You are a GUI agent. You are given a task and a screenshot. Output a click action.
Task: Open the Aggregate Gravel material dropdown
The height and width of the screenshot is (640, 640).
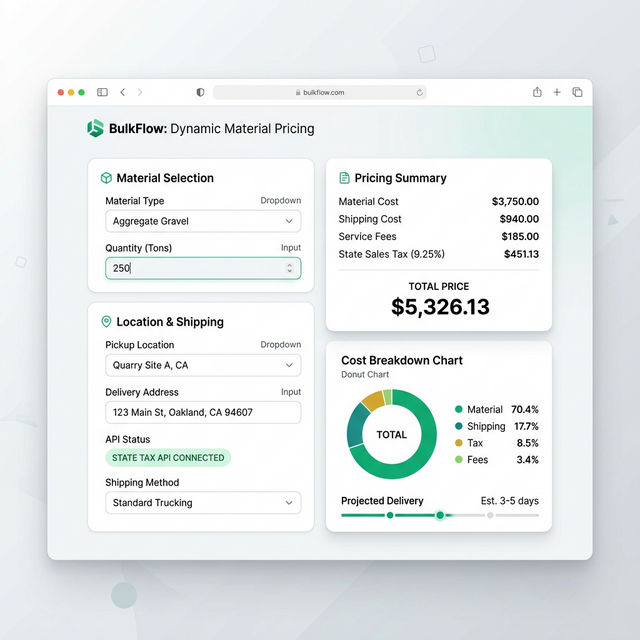tap(203, 221)
